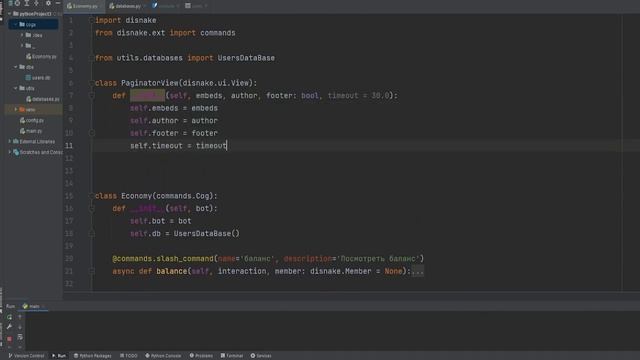
Task: Click Collapse All in project toolbar
Action: tap(37, 3)
